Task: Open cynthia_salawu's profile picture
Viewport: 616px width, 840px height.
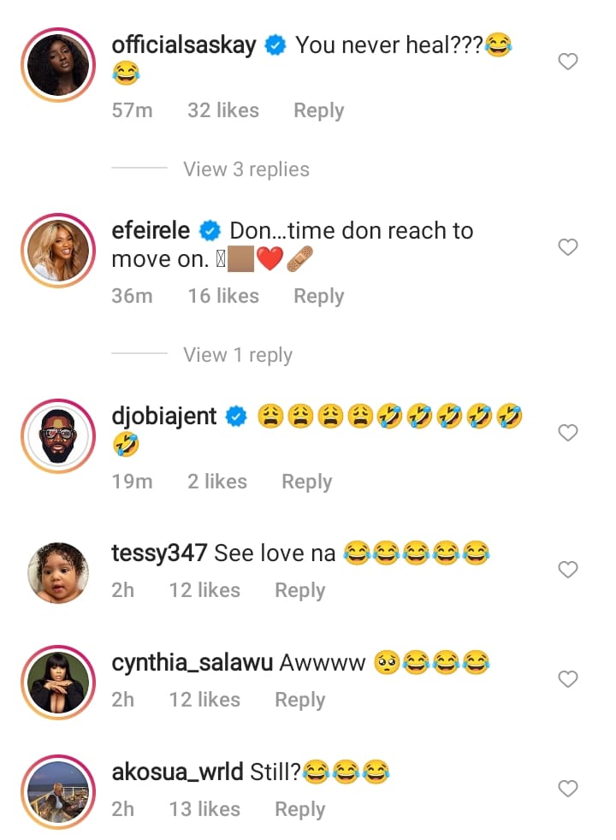Action: pos(59,680)
